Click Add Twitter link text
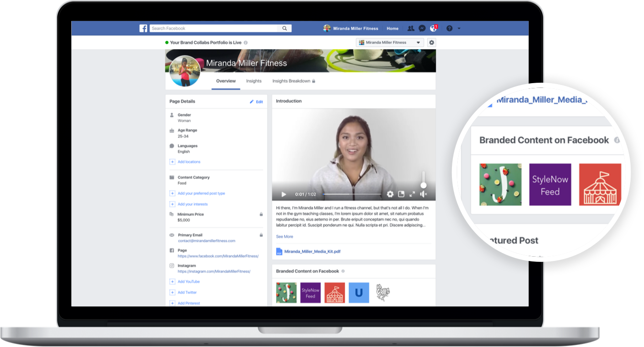644x347 pixels. point(187,293)
